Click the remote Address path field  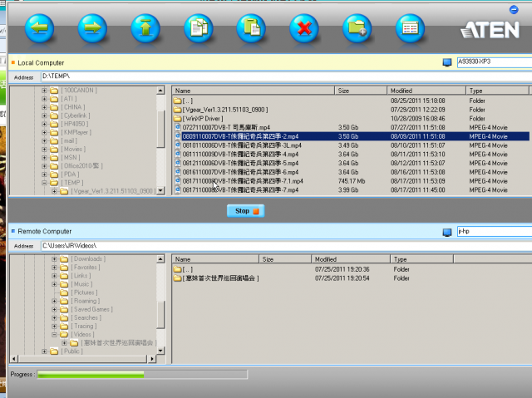point(286,246)
